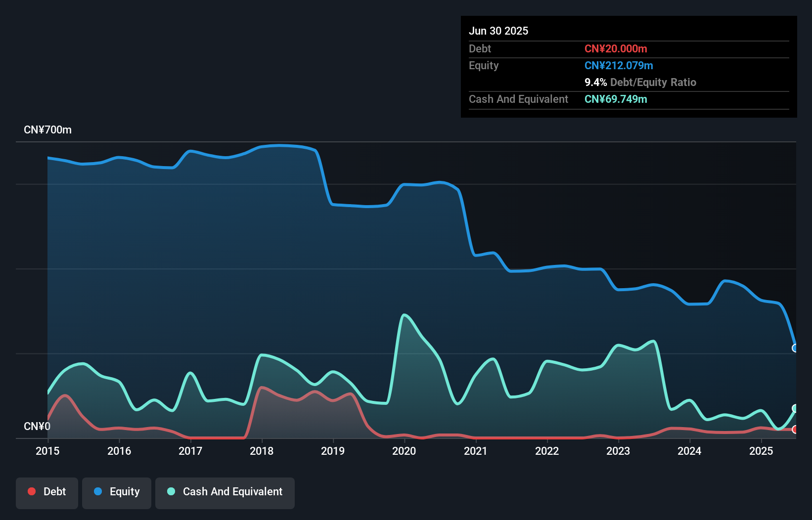Click the CN¥20.000m debt value
The image size is (812, 520).
(616, 48)
